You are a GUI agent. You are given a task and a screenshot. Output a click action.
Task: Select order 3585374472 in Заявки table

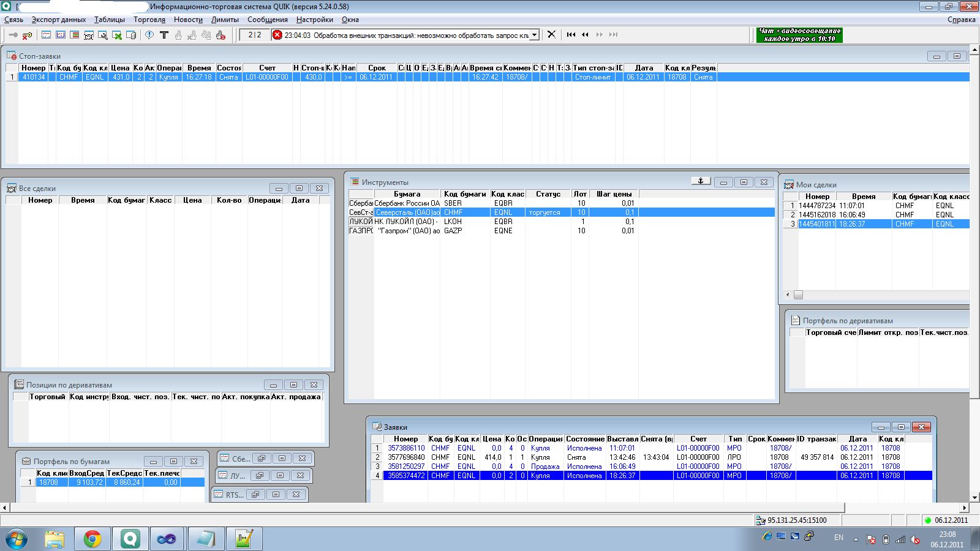pyautogui.click(x=652, y=476)
